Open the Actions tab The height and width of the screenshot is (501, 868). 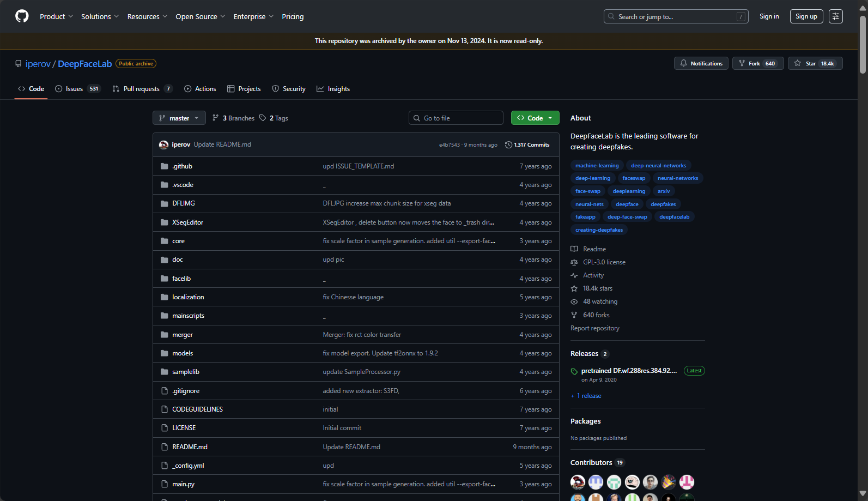pyautogui.click(x=200, y=89)
